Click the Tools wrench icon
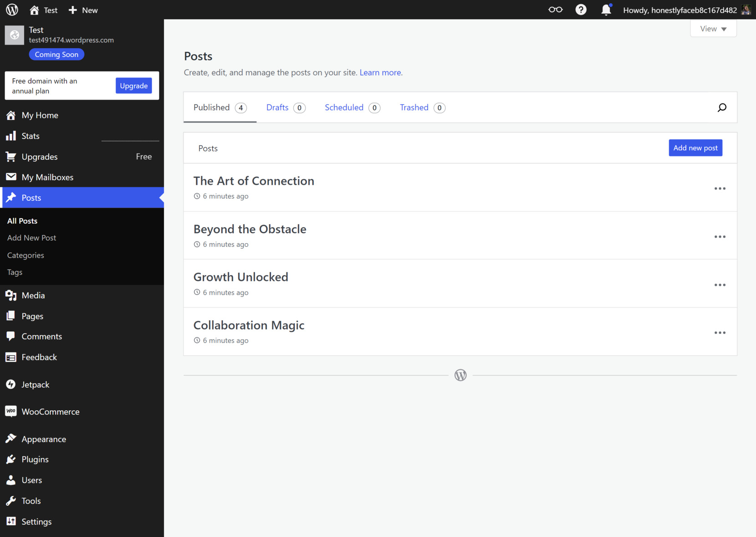This screenshot has height=537, width=756. 11,501
